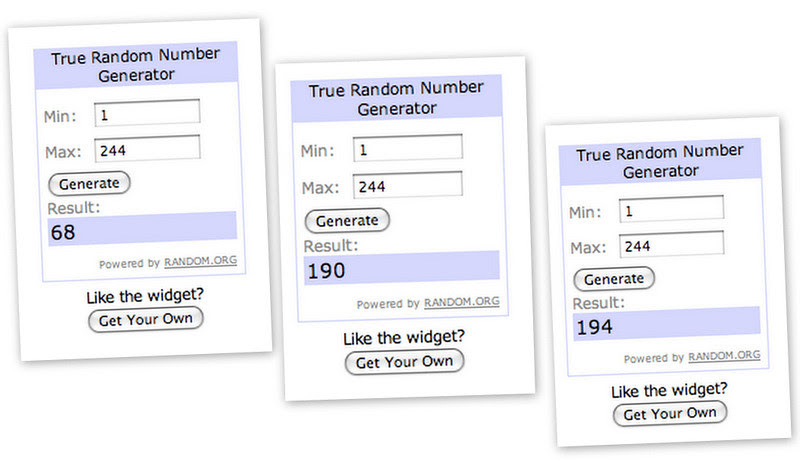Screen dimensions: 800x460
Task: Click the True Random Number Generator title above result 194
Action: pos(660,161)
